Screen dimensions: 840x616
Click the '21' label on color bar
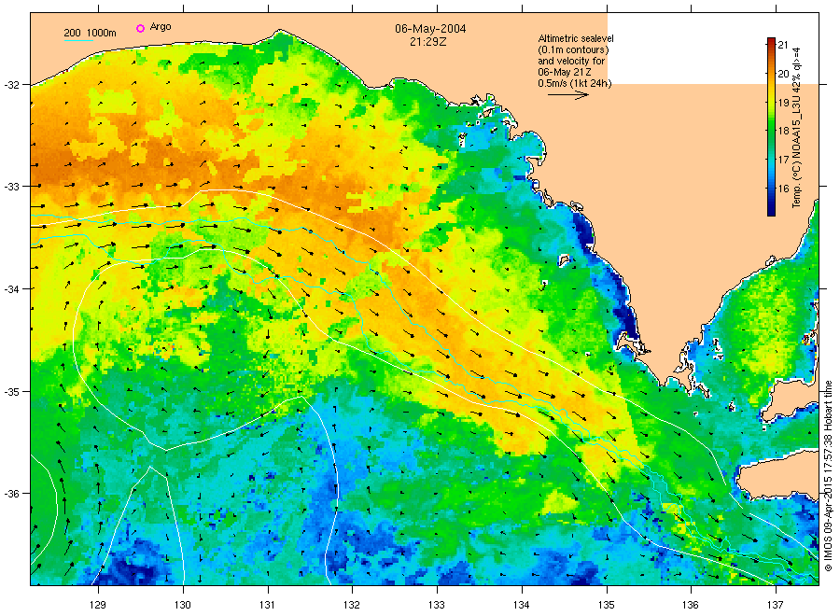pyautogui.click(x=783, y=45)
